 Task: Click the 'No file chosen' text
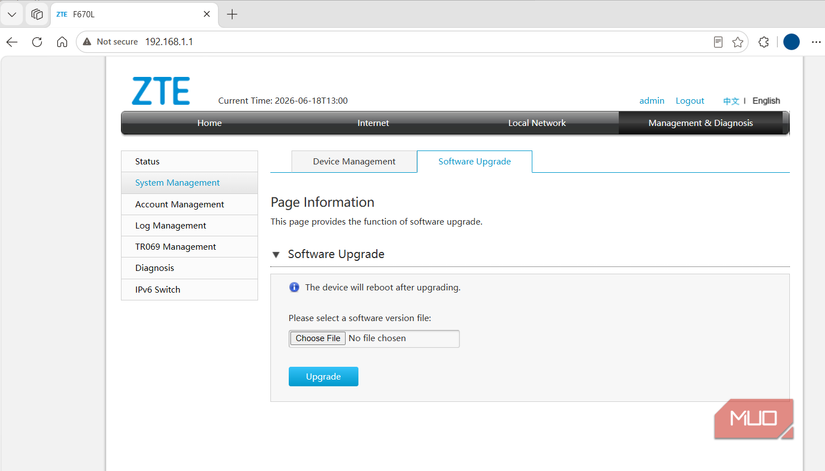pos(377,338)
